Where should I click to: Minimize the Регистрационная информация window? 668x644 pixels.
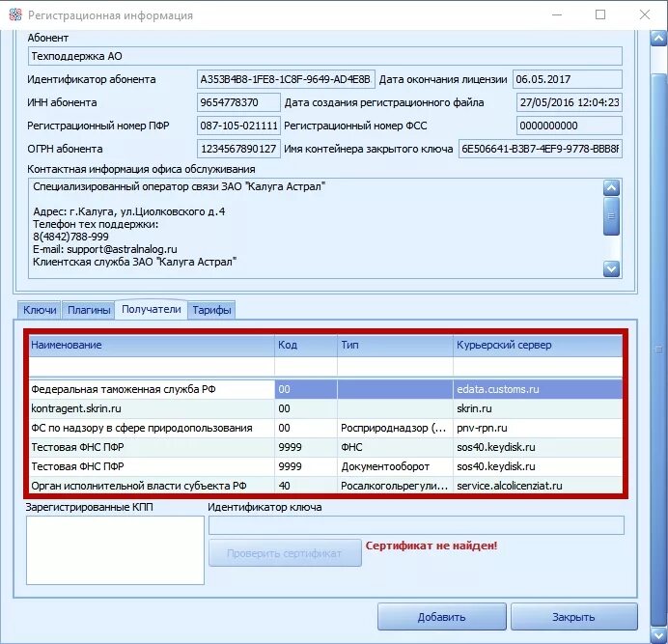tap(557, 14)
